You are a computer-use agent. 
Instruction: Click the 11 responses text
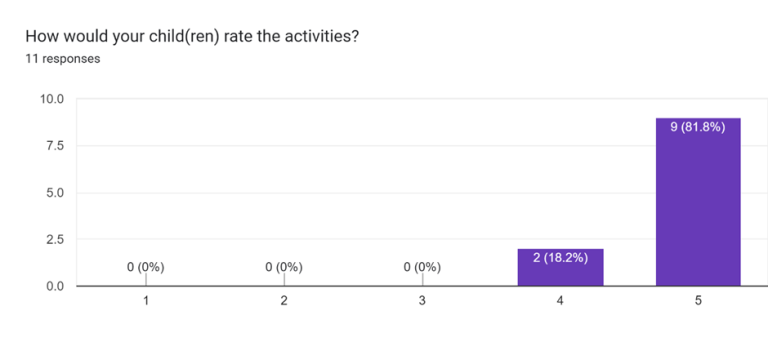click(63, 59)
